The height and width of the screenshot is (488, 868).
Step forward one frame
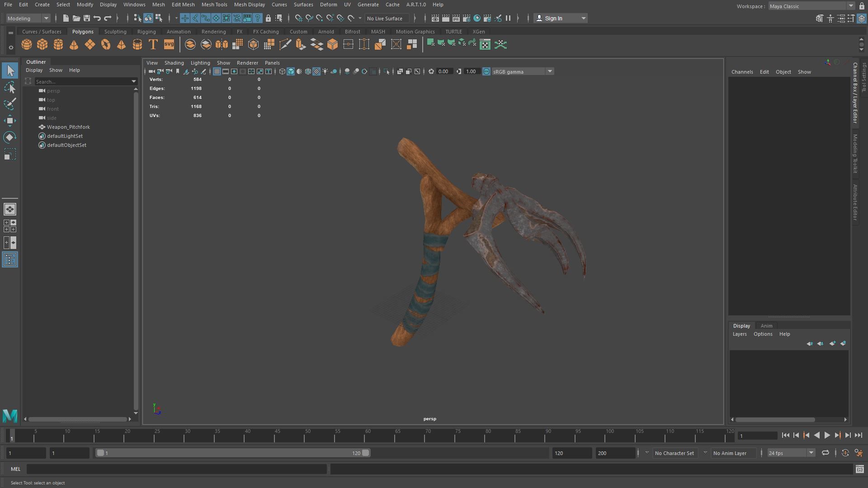[x=848, y=436]
